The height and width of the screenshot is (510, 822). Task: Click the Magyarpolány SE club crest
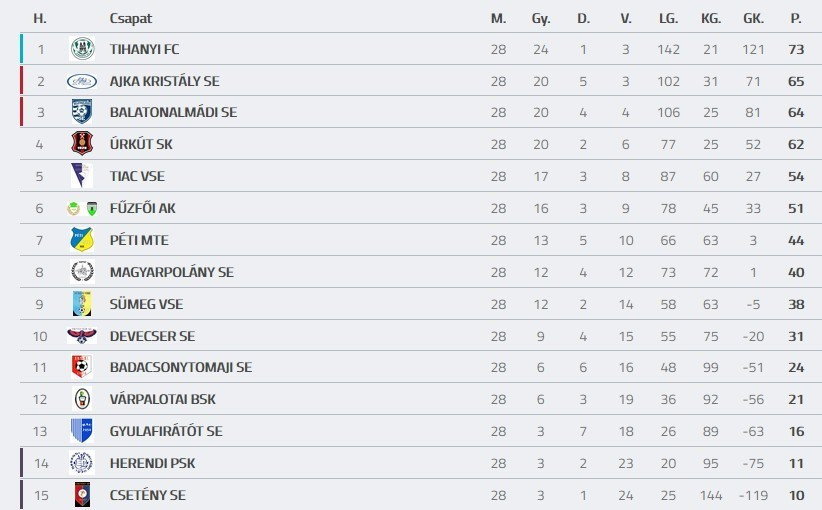click(x=81, y=272)
